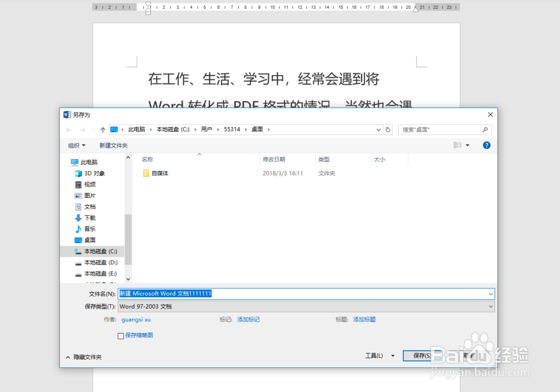Select 视频 in the navigation pane
The image size is (560, 392).
[x=89, y=184]
